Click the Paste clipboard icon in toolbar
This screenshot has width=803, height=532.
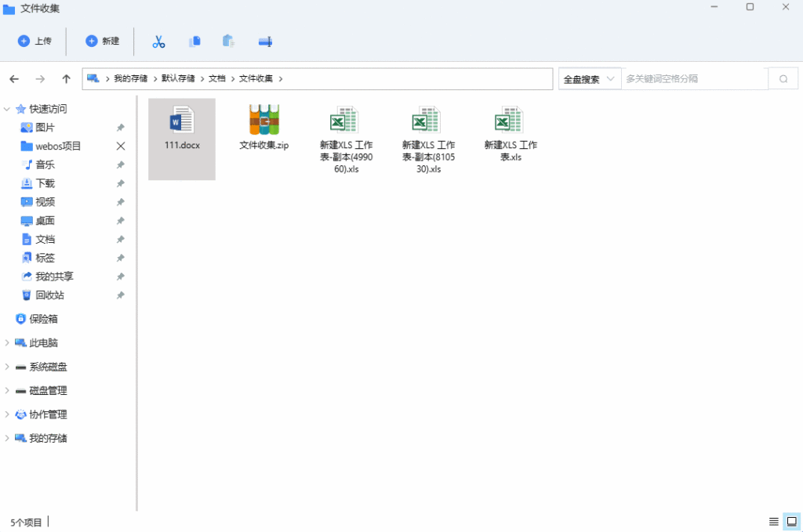click(229, 42)
